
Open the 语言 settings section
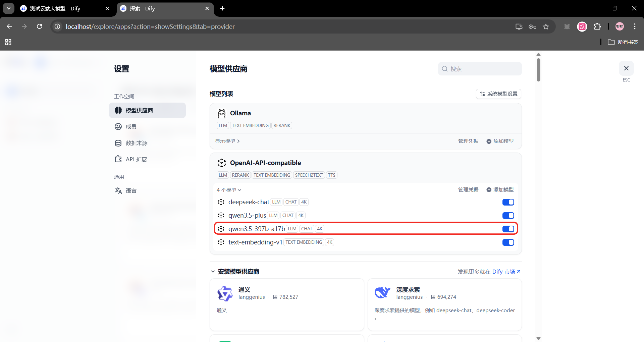pos(147,191)
